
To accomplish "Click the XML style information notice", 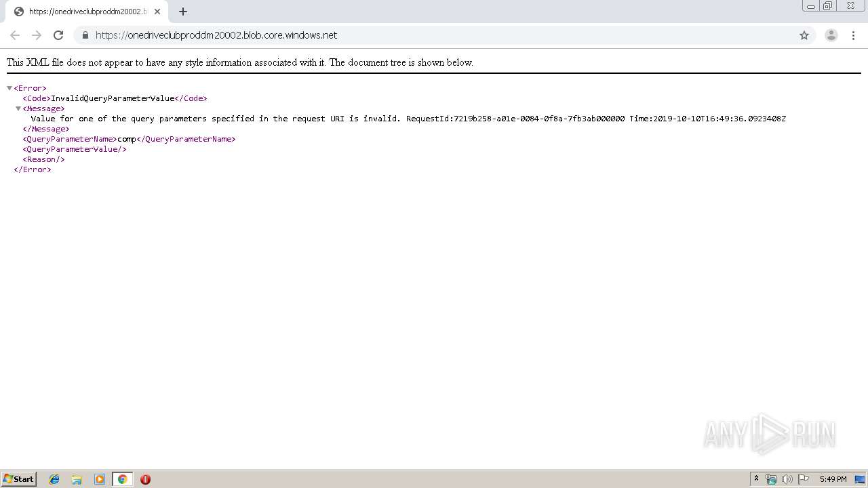I will pos(240,62).
